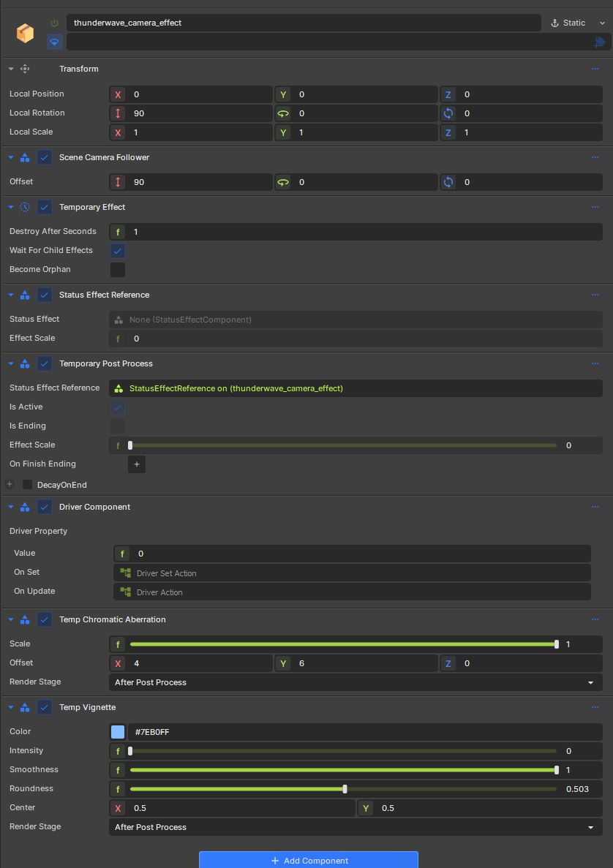This screenshot has width=613, height=868.
Task: Open Temp Chromatic Aberration Render Stage dropdown
Action: (356, 682)
